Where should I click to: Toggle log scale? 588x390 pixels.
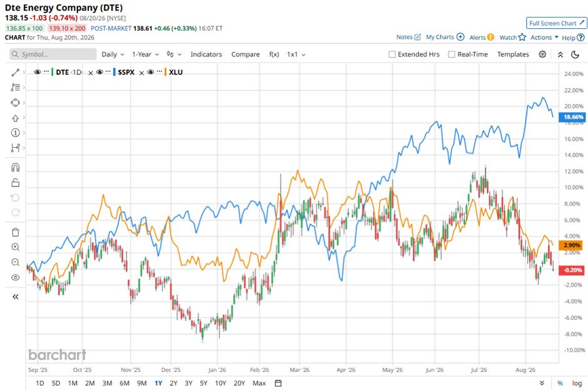[x=577, y=383]
